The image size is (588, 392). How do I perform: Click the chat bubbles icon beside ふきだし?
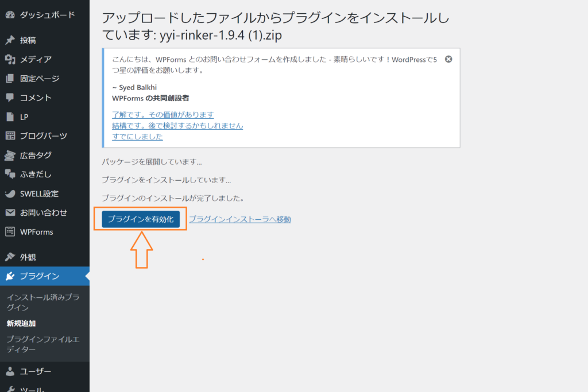click(x=10, y=174)
